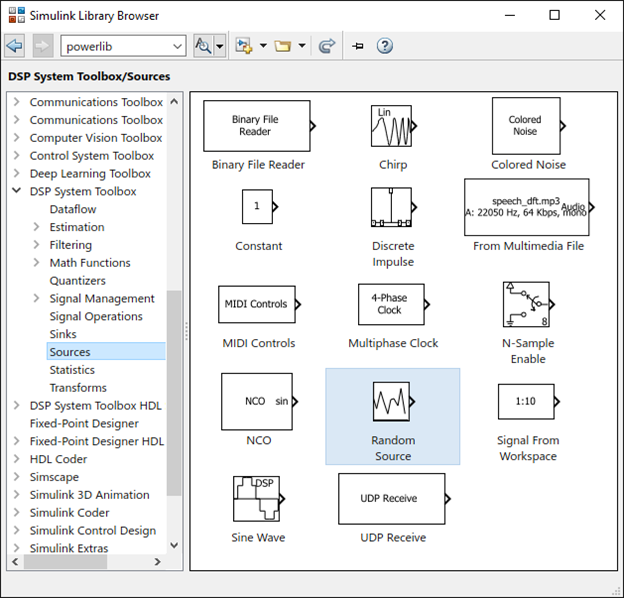Click the new model icon
624x598 pixels.
(244, 46)
